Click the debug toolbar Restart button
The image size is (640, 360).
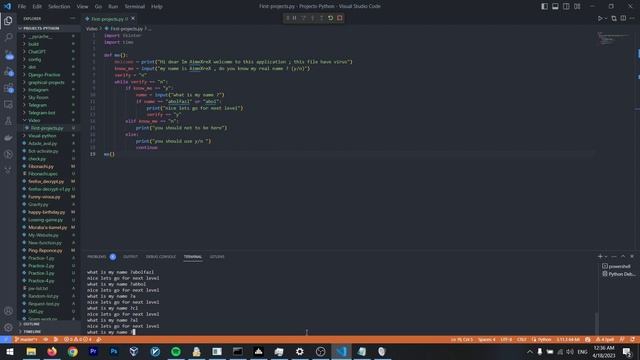(x=331, y=18)
